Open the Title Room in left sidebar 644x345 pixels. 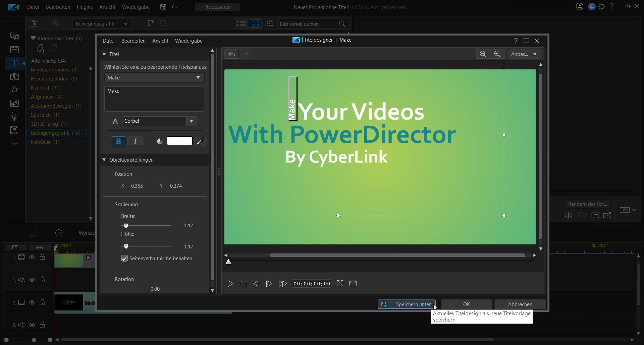(x=14, y=63)
